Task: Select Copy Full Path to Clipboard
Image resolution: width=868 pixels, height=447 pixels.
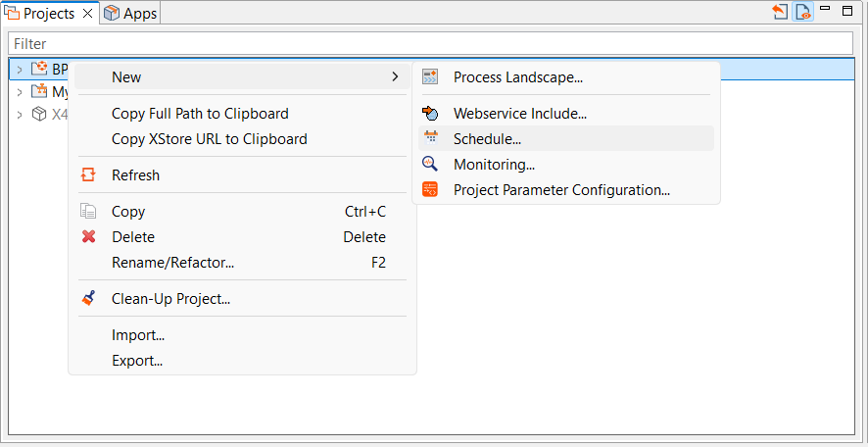Action: [x=200, y=114]
